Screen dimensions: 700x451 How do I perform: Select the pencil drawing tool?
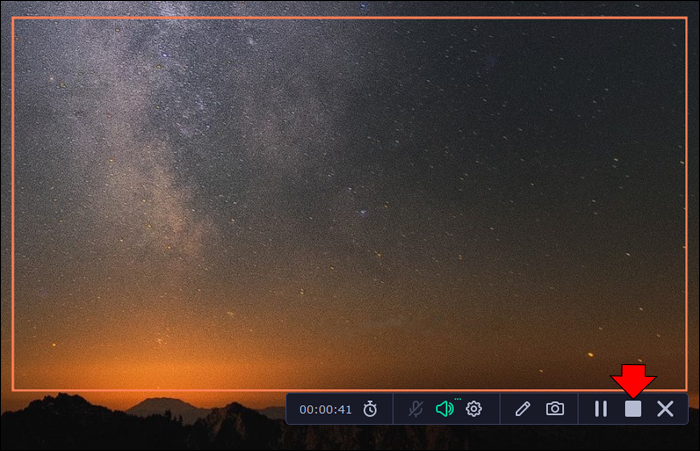click(523, 409)
